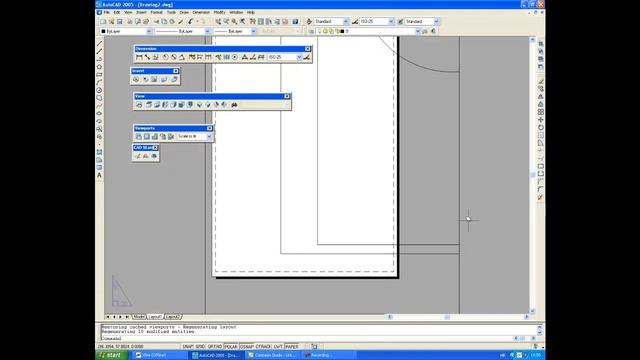
Task: Switch to Camtasia Studio taskbar button
Action: (x=272, y=355)
